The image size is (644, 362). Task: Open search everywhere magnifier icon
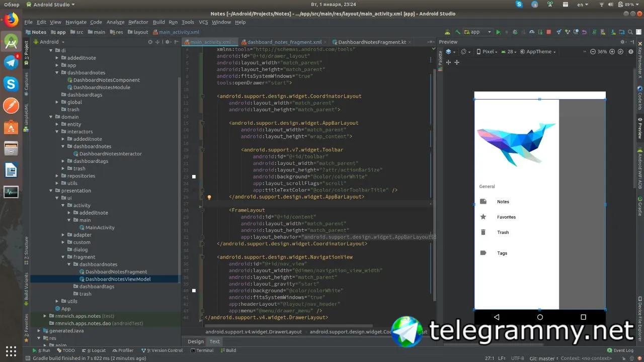tap(629, 32)
